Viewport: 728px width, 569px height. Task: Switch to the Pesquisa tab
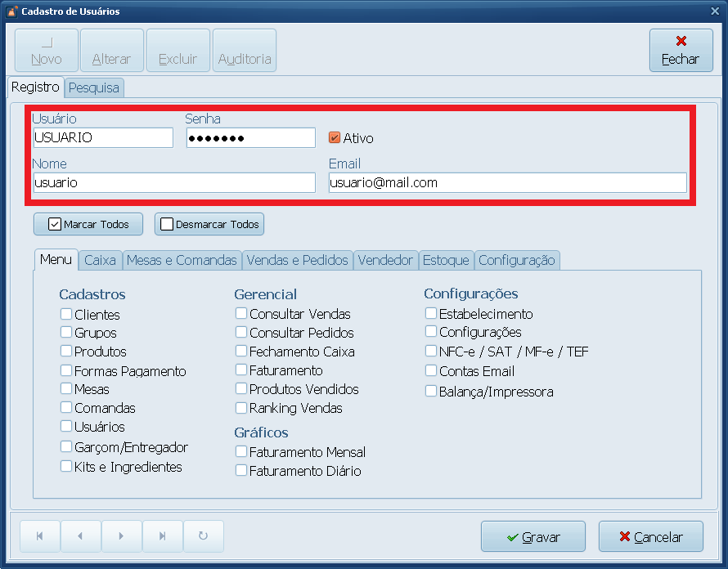tap(94, 87)
